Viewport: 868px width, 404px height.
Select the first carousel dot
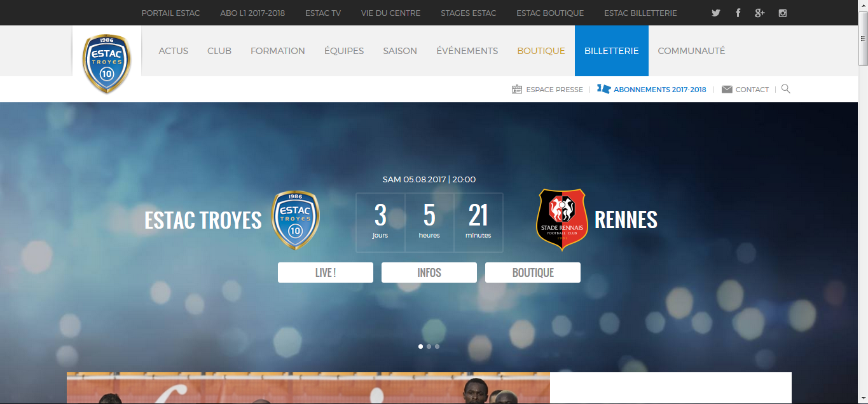(x=421, y=346)
